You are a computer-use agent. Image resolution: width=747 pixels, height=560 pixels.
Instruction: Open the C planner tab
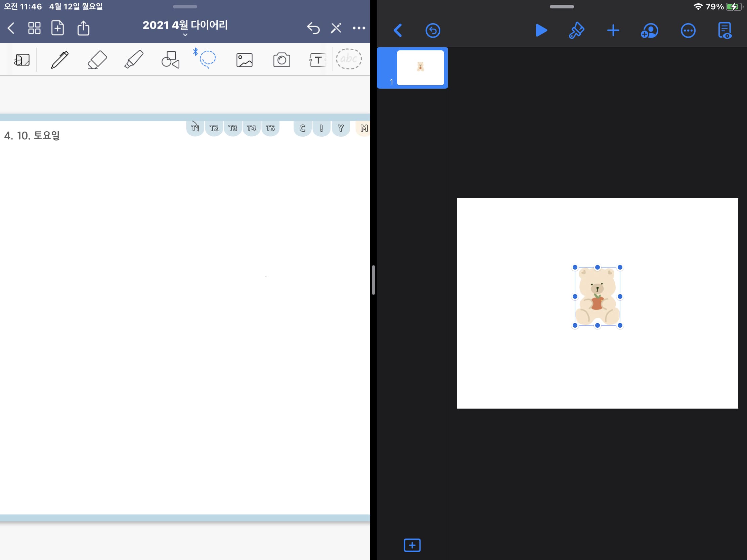pyautogui.click(x=302, y=128)
